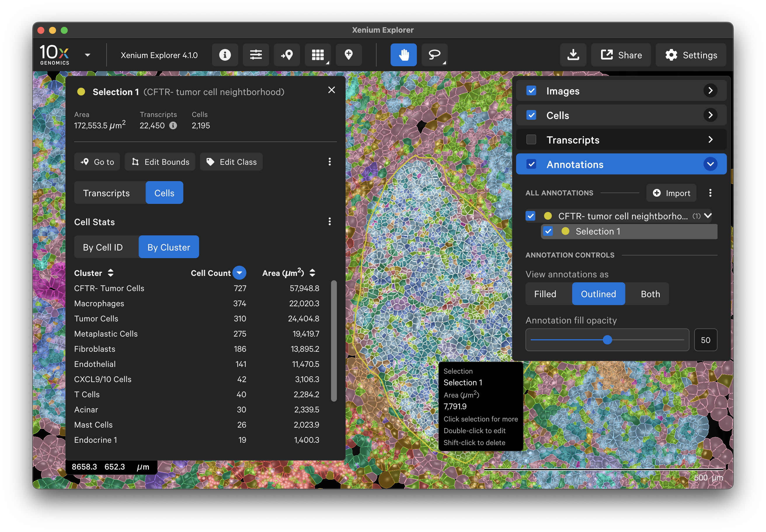Screen dimensions: 766x532
Task: Activate the hand pan tool
Action: coord(403,55)
